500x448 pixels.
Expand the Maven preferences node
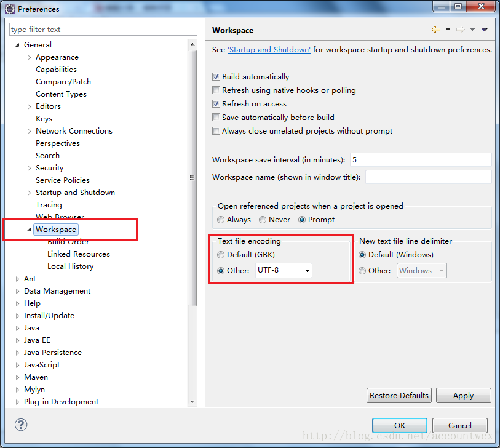(x=18, y=377)
